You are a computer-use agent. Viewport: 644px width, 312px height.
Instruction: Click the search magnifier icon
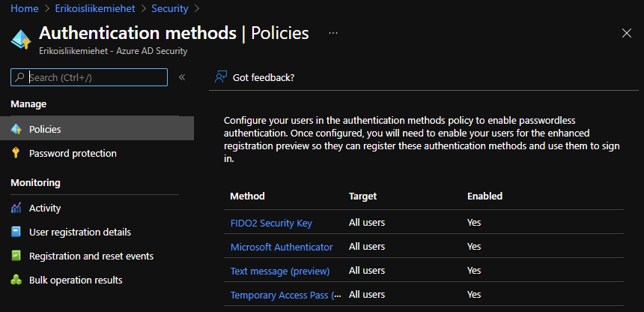[x=19, y=77]
